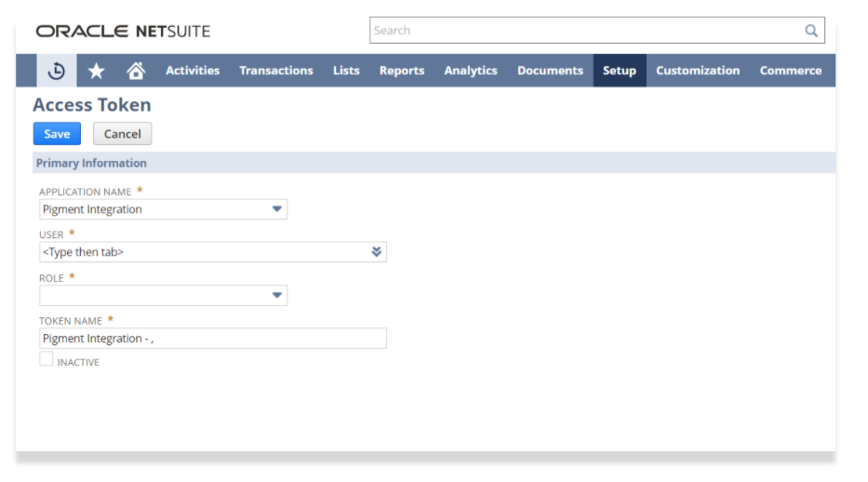Open the User double-arrow list selector
Screen dimensions: 868x482
[377, 252]
